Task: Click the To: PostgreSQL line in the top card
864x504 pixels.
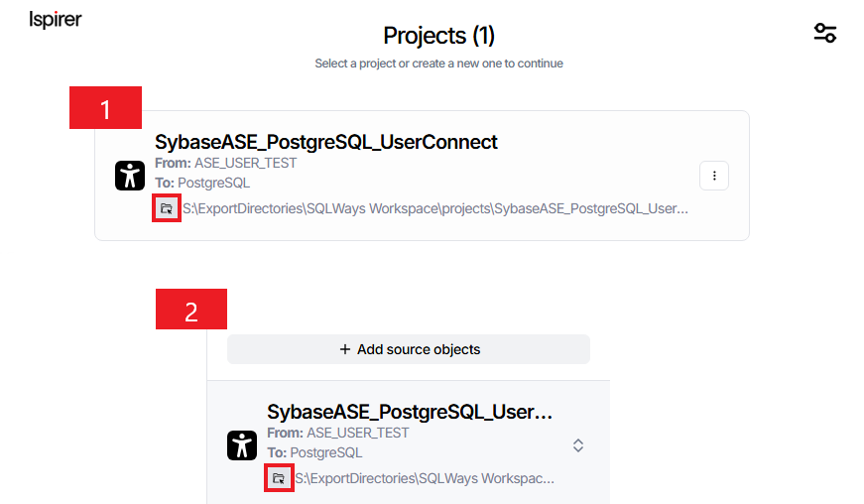Action: point(202,183)
